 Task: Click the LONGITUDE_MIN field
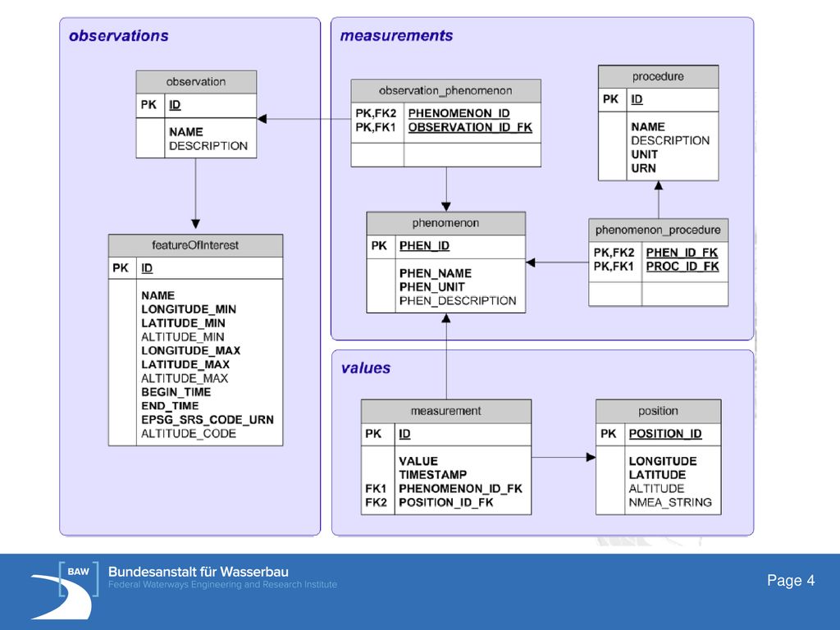(189, 309)
